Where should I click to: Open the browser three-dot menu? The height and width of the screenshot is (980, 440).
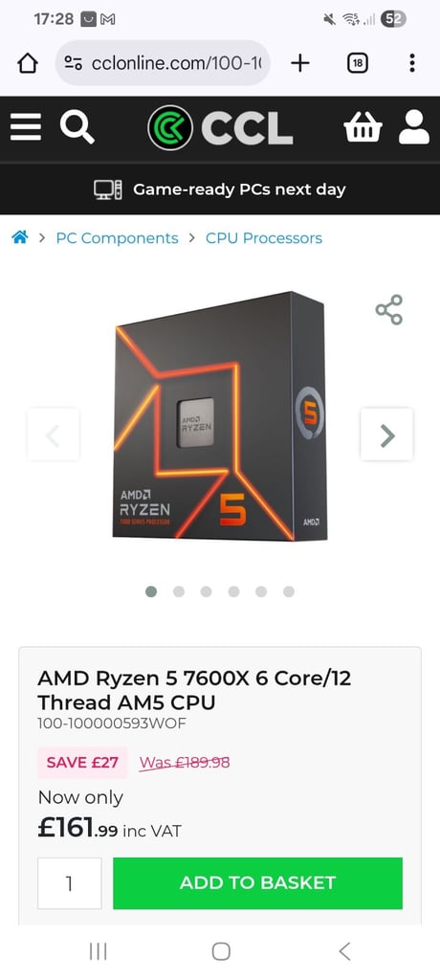(412, 62)
